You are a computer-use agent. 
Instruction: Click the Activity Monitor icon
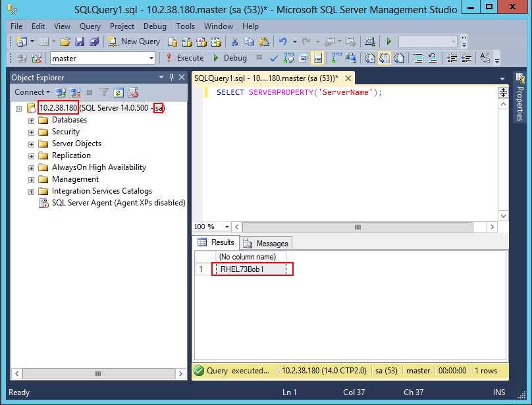coord(370,41)
